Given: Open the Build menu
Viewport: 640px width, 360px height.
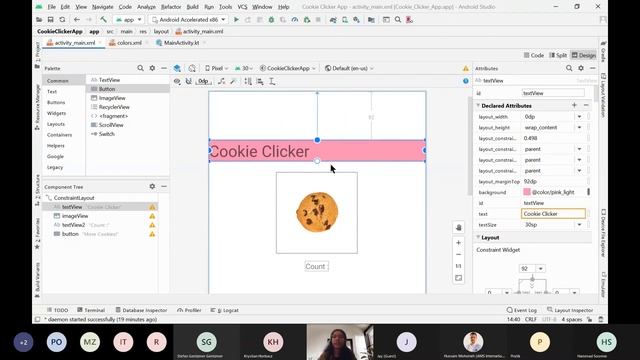Looking at the screenshot, I should [x=192, y=7].
